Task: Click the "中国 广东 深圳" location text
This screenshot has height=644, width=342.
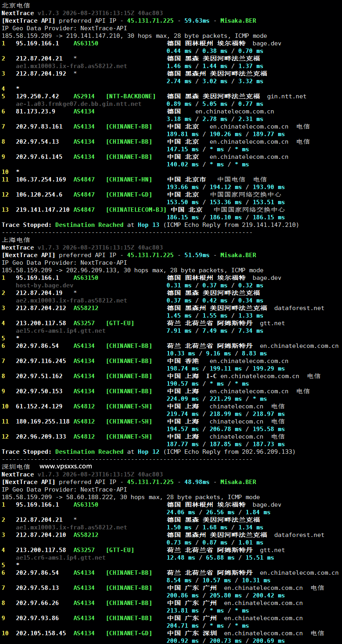Action: (192, 633)
